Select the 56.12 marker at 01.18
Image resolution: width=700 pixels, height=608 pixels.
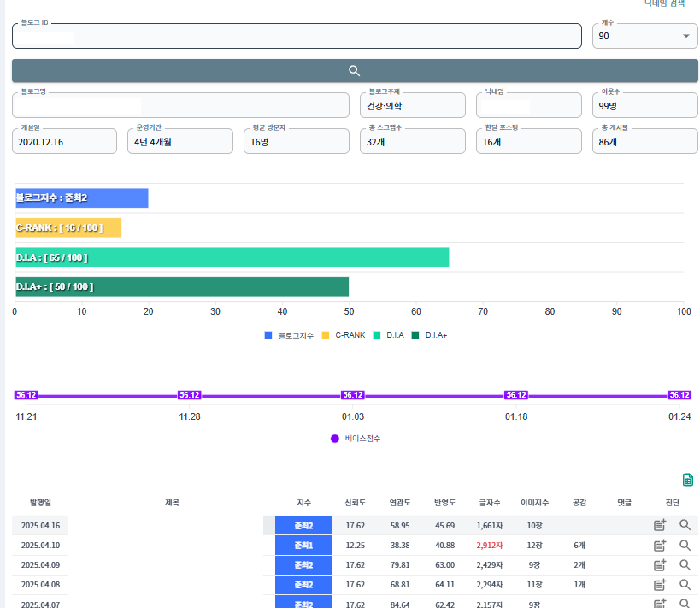click(516, 395)
